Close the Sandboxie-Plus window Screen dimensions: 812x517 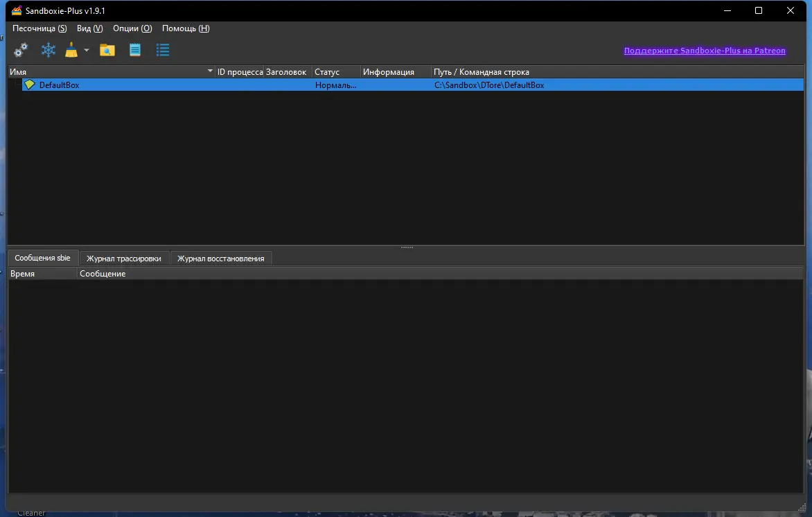(x=791, y=10)
